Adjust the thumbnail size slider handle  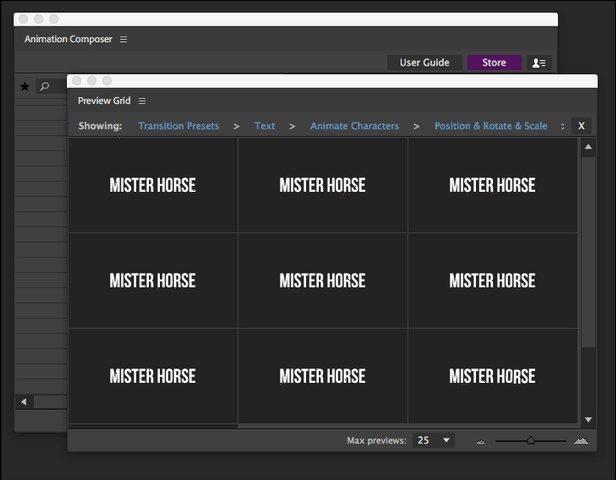tap(531, 440)
